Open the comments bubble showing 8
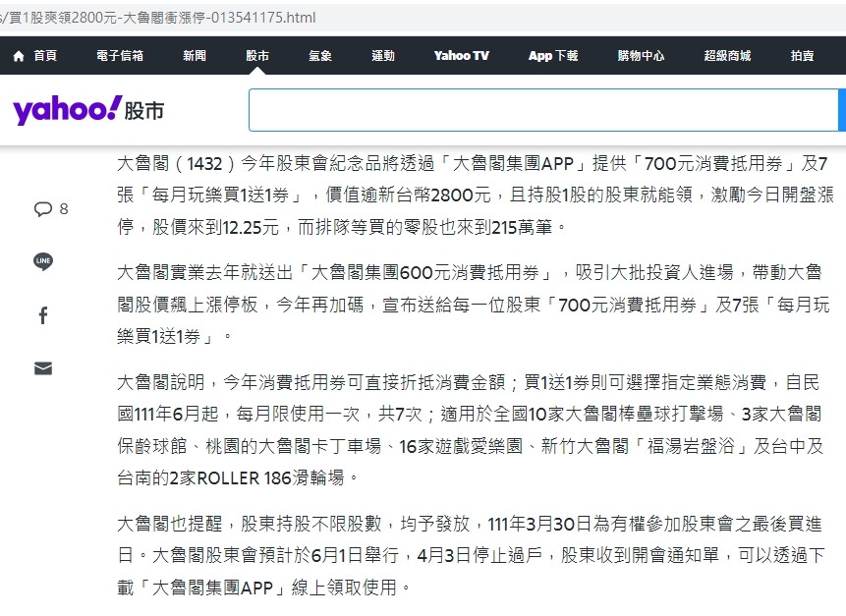Screen dimensions: 846x616 [51, 208]
